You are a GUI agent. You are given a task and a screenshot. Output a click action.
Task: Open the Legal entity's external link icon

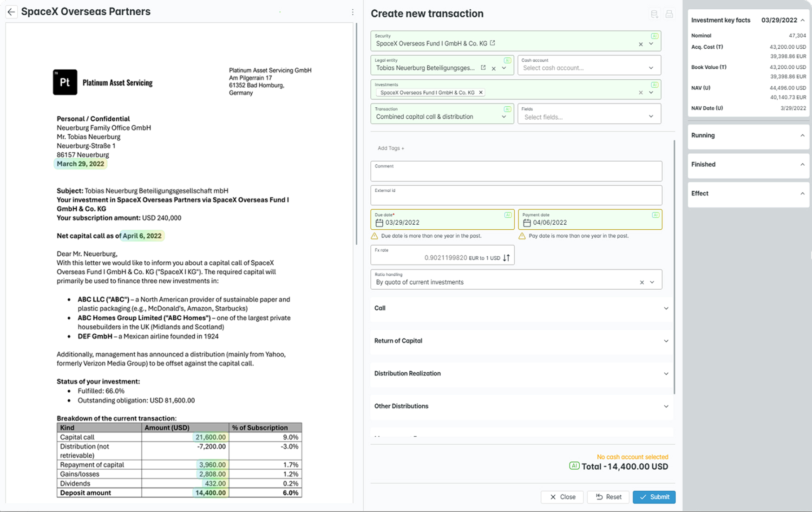[483, 68]
